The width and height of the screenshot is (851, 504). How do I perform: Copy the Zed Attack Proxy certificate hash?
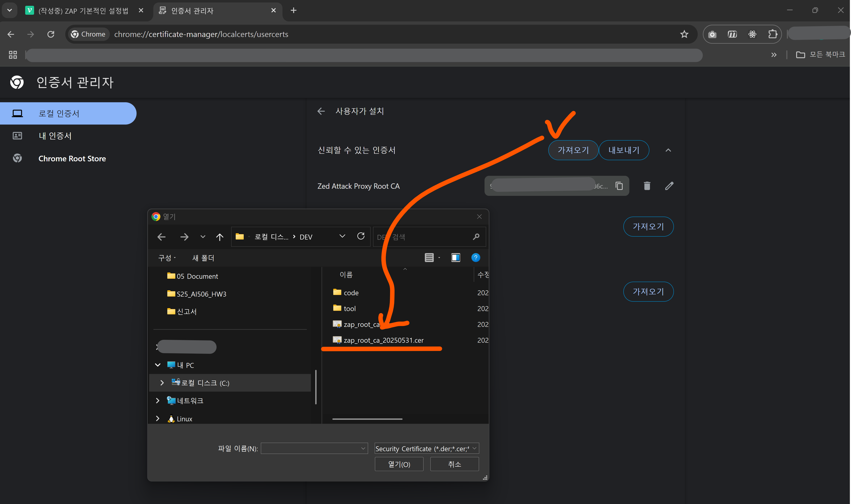[619, 186]
